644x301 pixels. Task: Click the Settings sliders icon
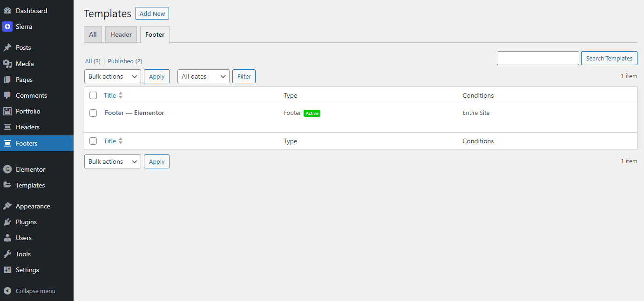coord(7,270)
